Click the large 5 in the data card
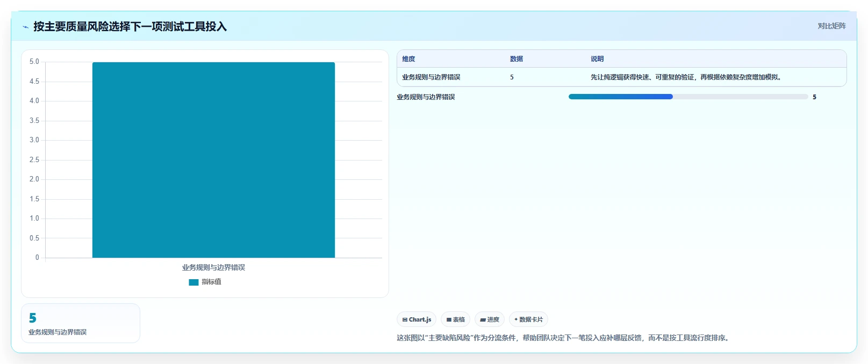868x364 pixels. 33,318
